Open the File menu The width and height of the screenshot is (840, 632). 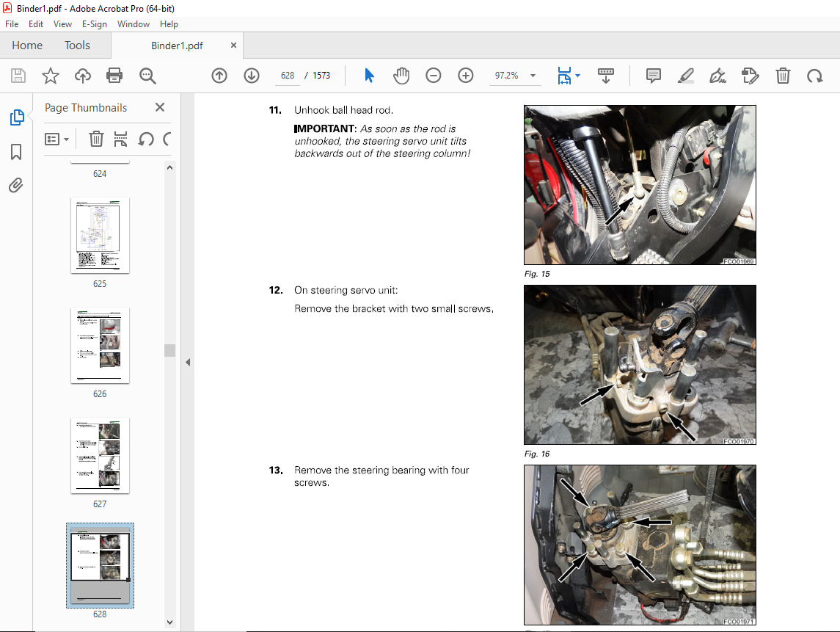pos(12,24)
